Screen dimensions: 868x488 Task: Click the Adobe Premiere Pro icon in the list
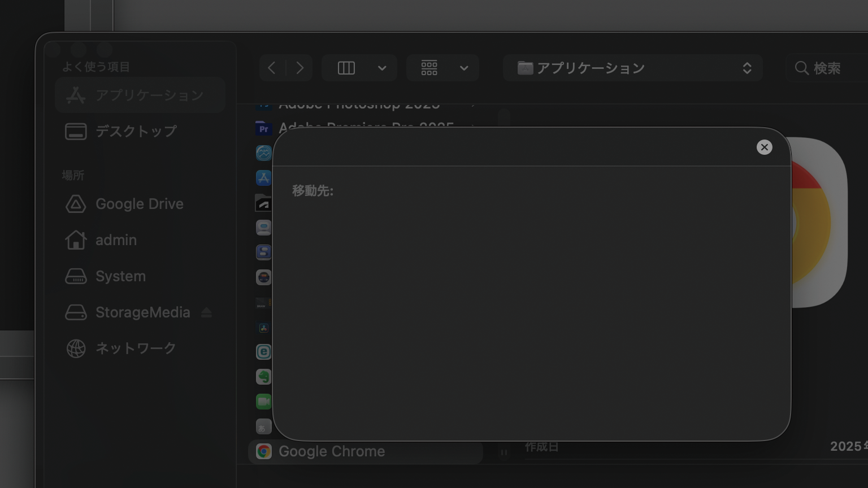pyautogui.click(x=263, y=129)
